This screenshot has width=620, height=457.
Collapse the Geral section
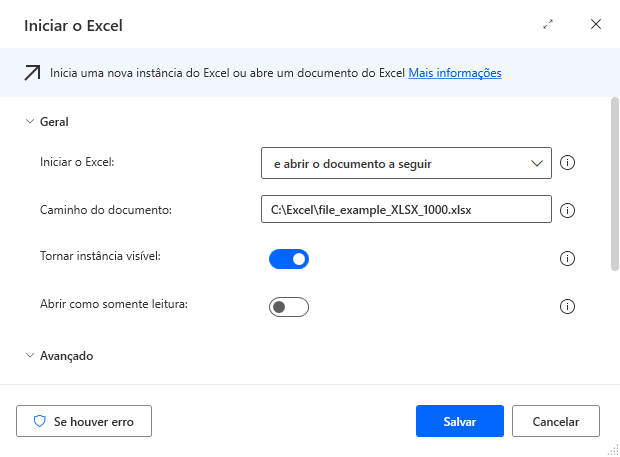pyautogui.click(x=30, y=121)
